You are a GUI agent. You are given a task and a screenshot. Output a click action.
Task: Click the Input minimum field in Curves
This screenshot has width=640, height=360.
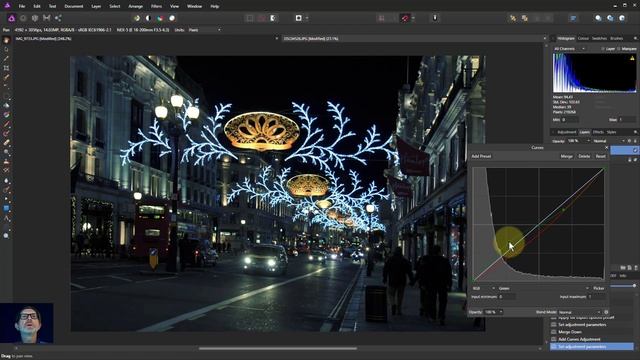(x=507, y=297)
